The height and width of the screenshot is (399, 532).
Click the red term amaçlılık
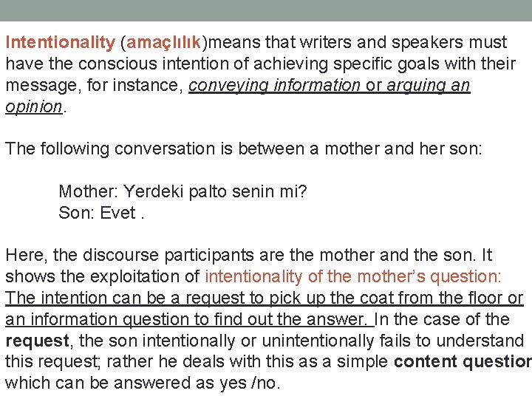coord(163,43)
